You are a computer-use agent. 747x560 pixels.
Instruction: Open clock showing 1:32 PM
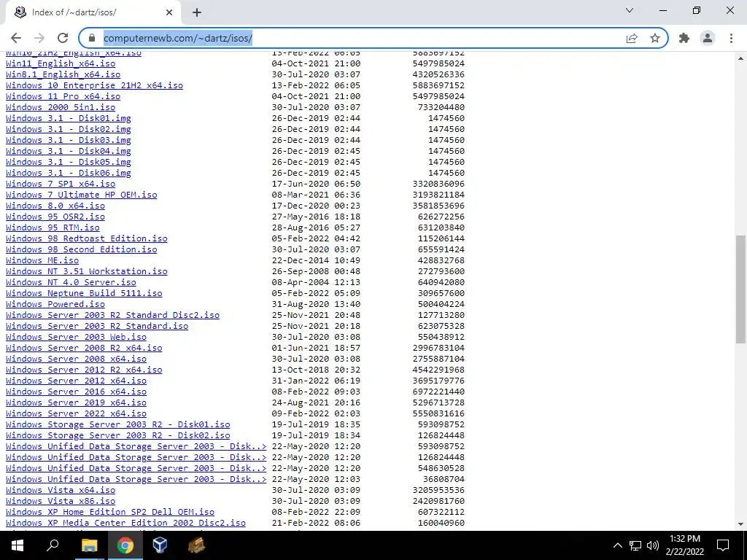click(x=684, y=545)
